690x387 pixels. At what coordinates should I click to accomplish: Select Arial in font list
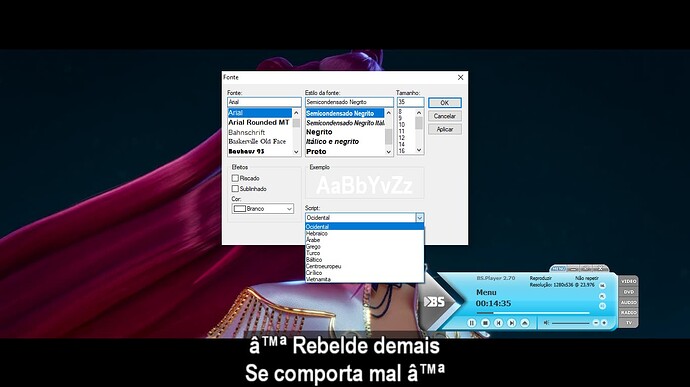pyautogui.click(x=259, y=113)
